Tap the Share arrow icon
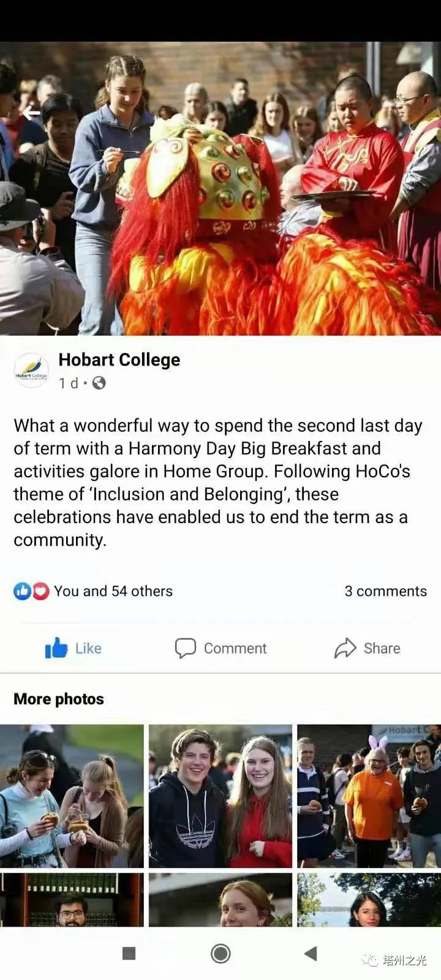This screenshot has width=441, height=980. 345,648
